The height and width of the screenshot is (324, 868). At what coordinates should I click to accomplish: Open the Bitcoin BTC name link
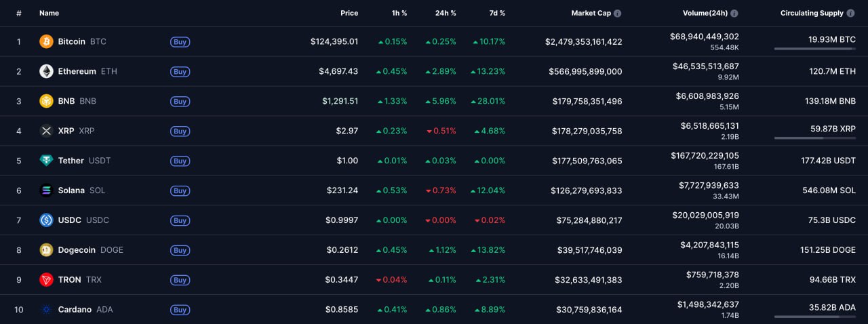pos(82,41)
